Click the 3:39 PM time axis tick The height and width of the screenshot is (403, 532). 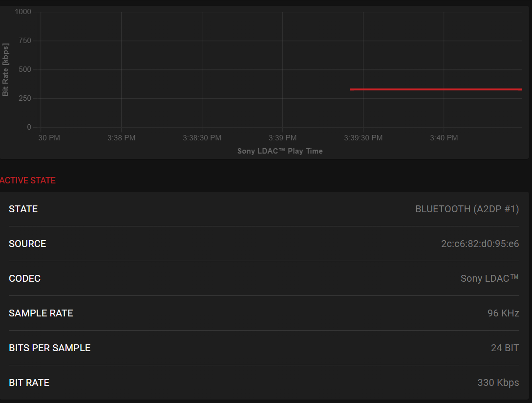[x=282, y=138]
